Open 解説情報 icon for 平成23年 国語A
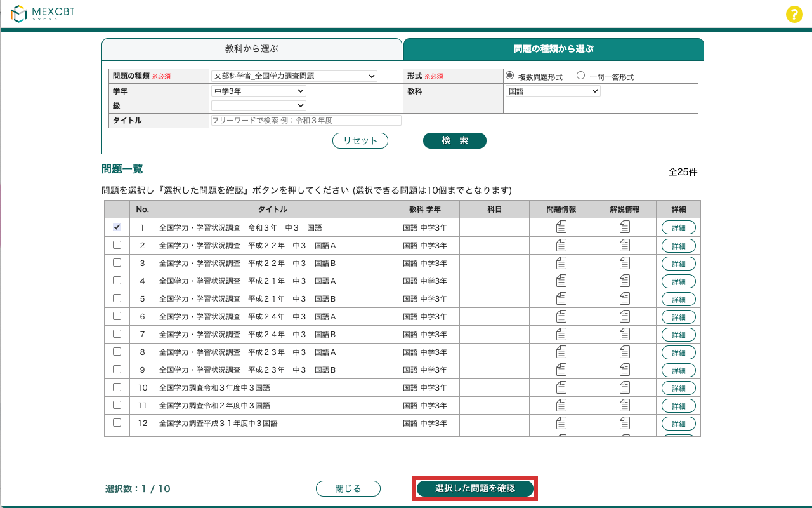This screenshot has height=508, width=812. [625, 352]
